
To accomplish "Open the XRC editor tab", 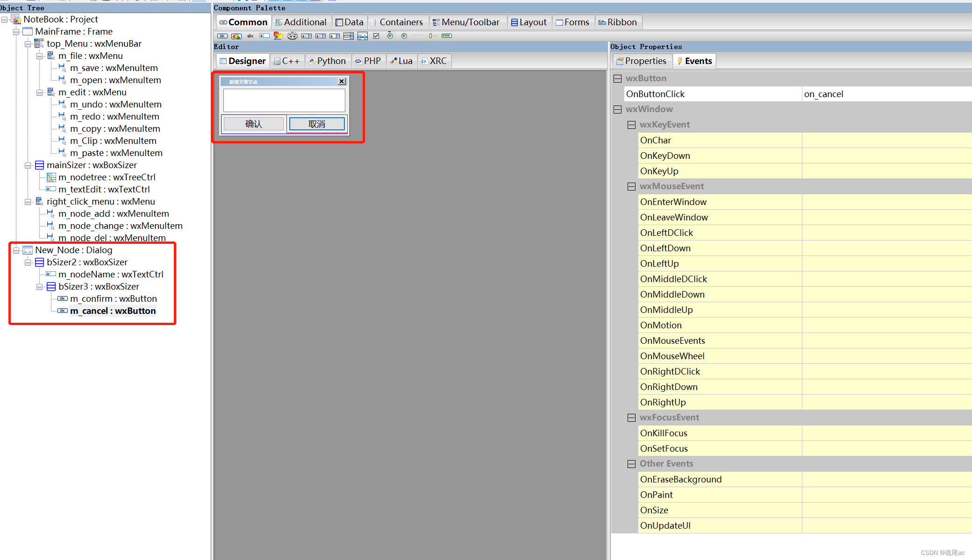I will pos(434,61).
